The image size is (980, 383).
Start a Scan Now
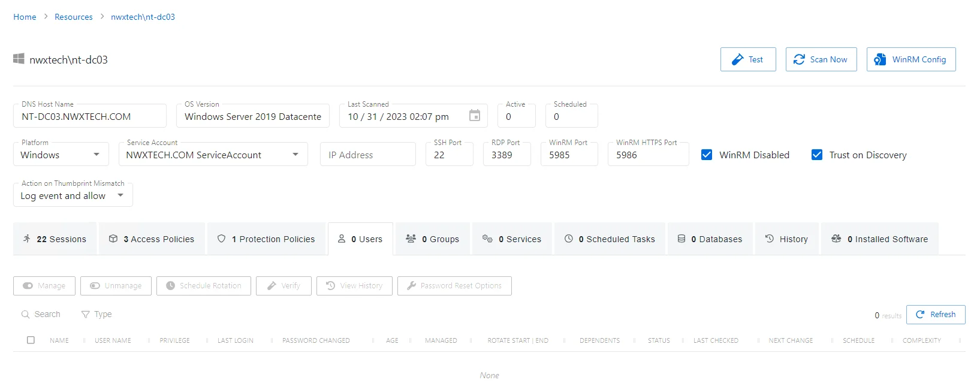821,59
